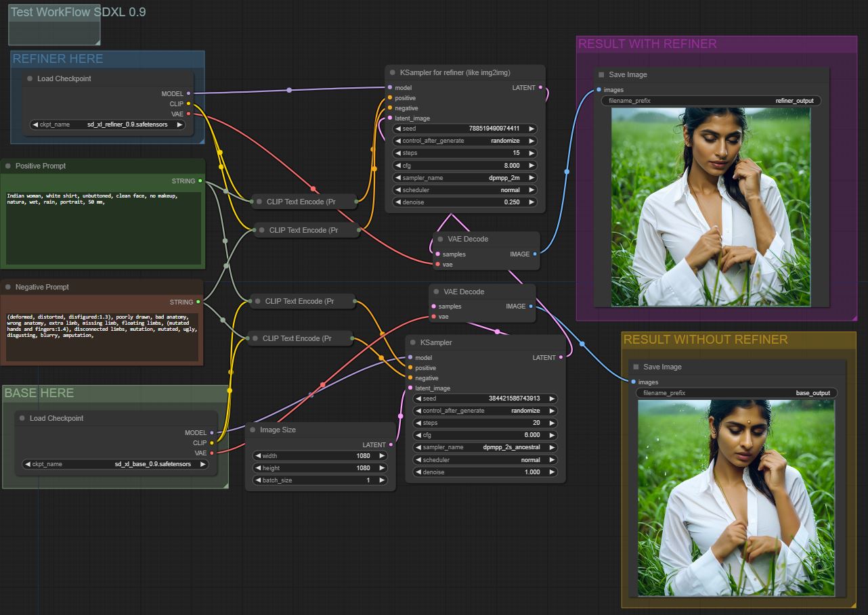The image size is (868, 615).
Task: Open control_after_generate option in refiner KSampler
Action: coord(465,141)
